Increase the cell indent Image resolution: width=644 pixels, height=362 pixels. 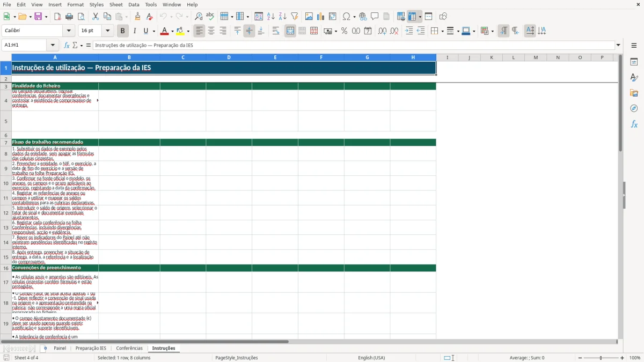tap(409, 31)
